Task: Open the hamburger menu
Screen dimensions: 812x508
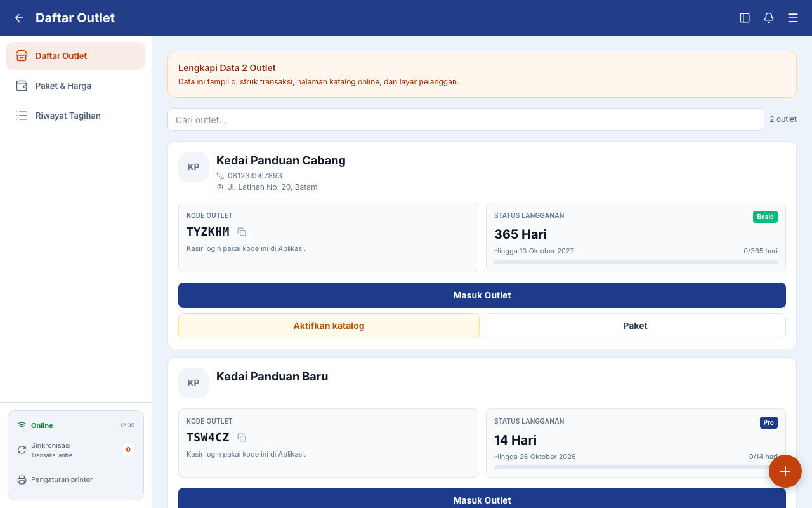Action: point(793,18)
